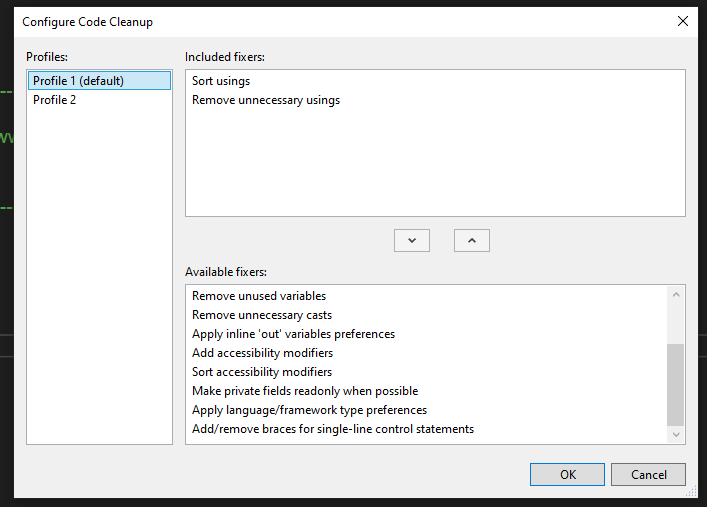Pick Add accessibility modifiers fixer
This screenshot has width=707, height=507.
[262, 353]
